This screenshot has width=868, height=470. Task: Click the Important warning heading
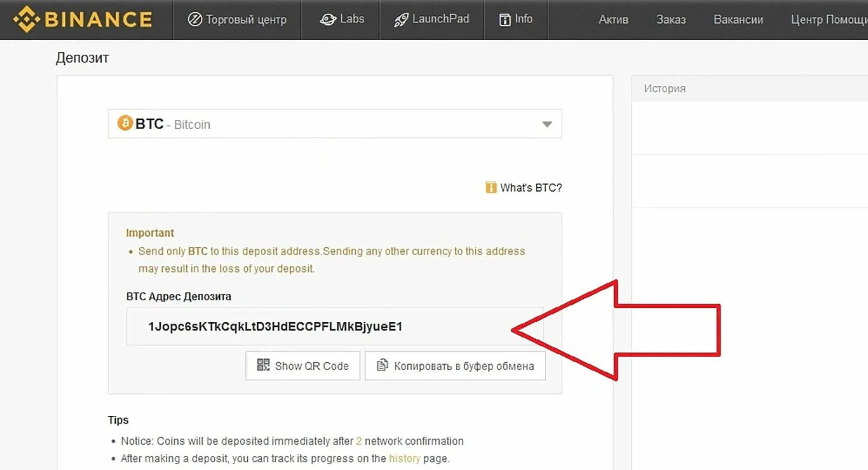coord(150,233)
